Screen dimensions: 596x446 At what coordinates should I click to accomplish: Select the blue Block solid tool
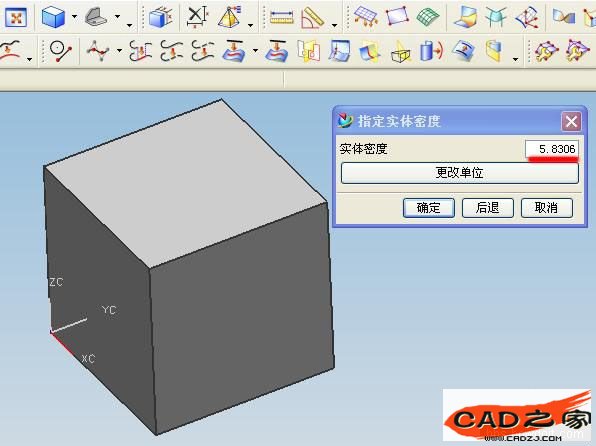pos(53,17)
